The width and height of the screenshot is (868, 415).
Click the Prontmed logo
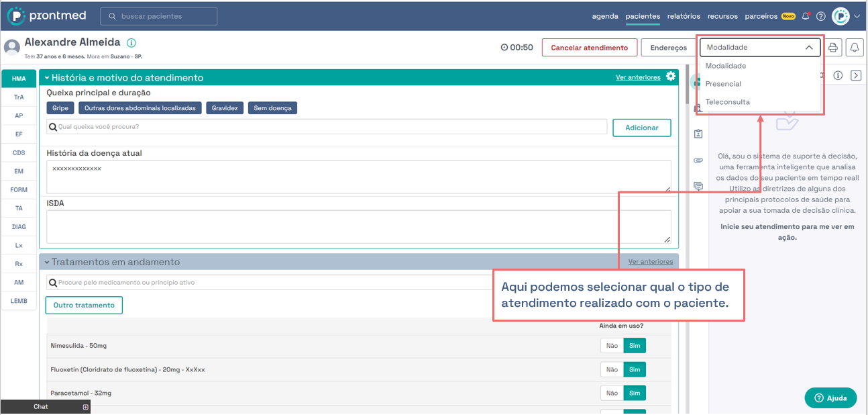click(x=48, y=16)
